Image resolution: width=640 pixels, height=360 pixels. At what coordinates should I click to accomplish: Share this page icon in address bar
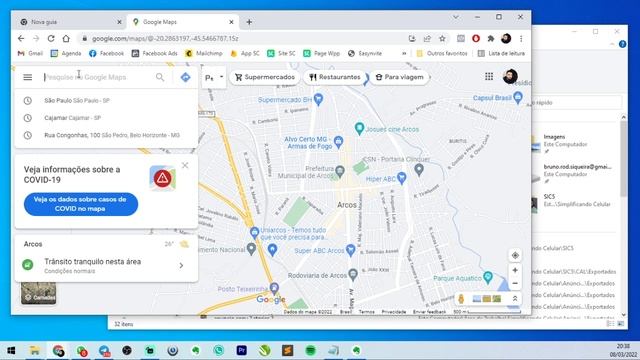pyautogui.click(x=427, y=38)
